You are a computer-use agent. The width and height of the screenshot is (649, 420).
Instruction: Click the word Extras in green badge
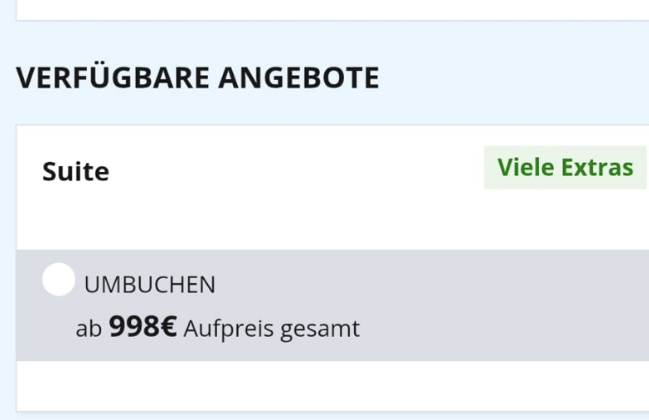coord(597,167)
